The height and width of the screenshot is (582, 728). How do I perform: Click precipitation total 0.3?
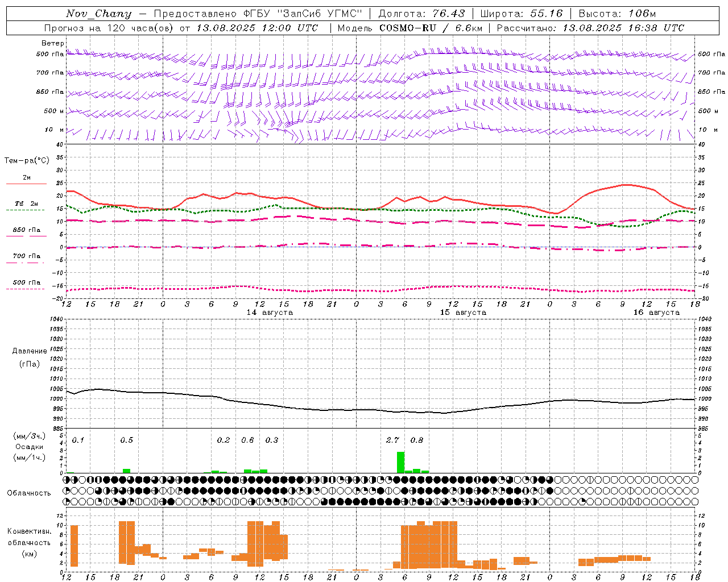point(272,440)
